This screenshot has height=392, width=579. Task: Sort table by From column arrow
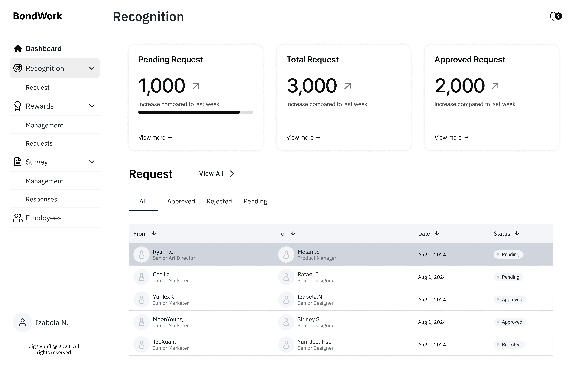tap(154, 233)
